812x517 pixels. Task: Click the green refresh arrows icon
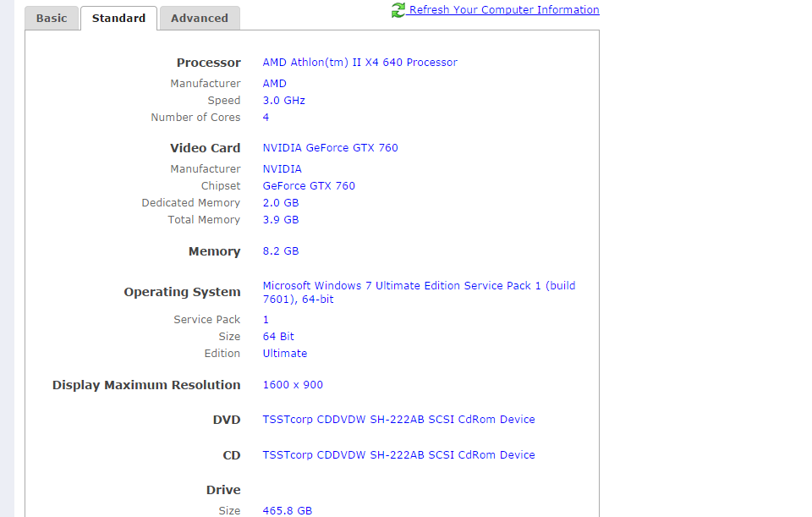click(x=398, y=10)
